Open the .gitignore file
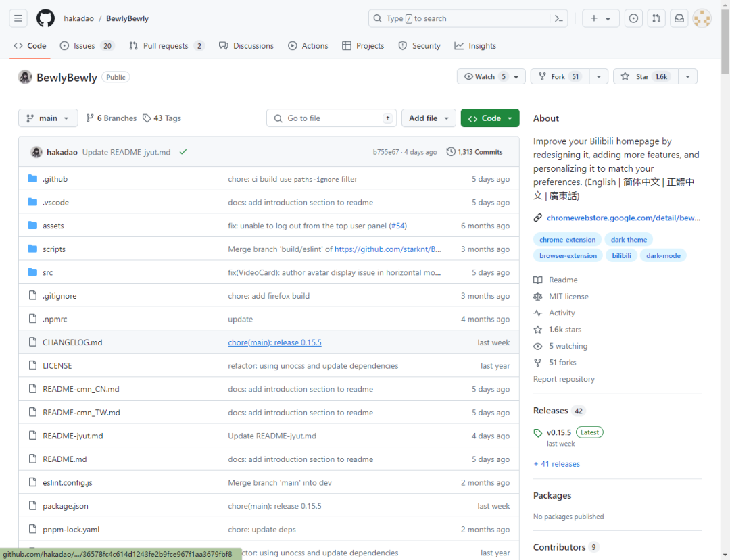The image size is (730, 560). (59, 296)
